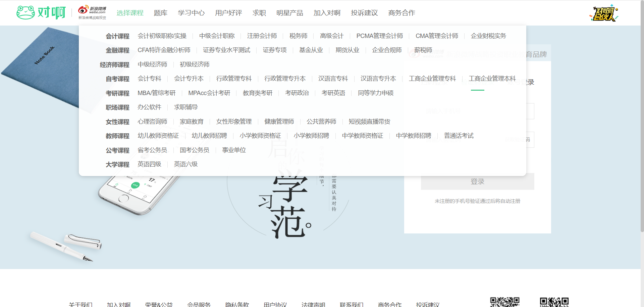The width and height of the screenshot is (644, 307).
Task: Open the 选择课程 menu
Action: tap(130, 13)
